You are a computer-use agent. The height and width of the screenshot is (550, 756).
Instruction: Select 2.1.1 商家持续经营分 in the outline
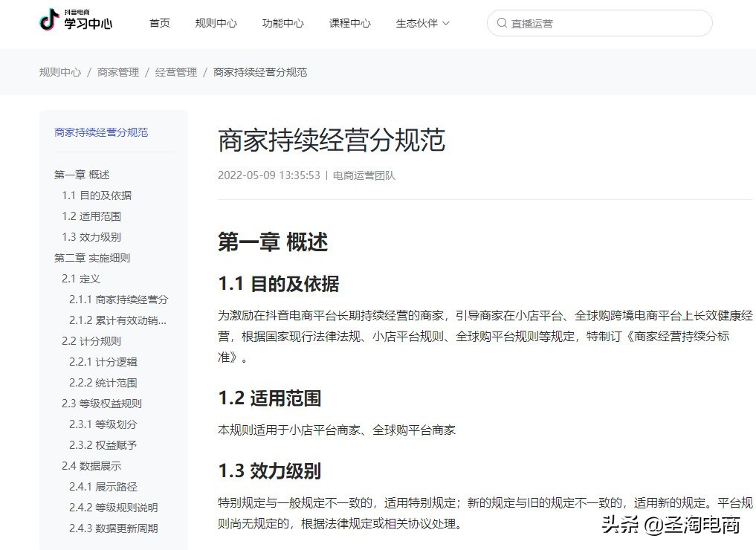(x=119, y=300)
